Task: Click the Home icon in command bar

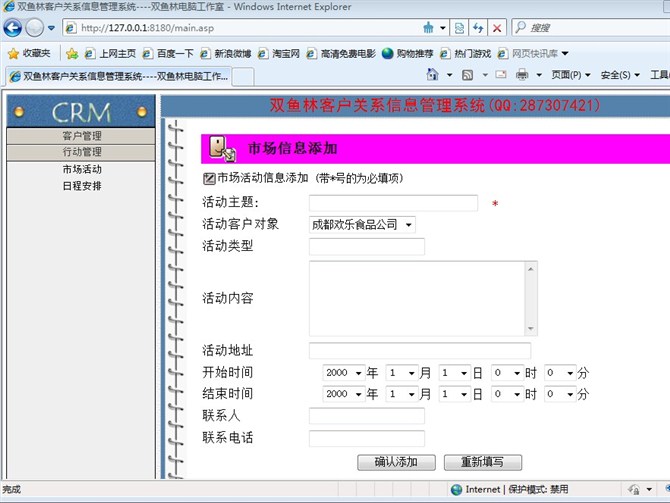Action: (x=433, y=75)
